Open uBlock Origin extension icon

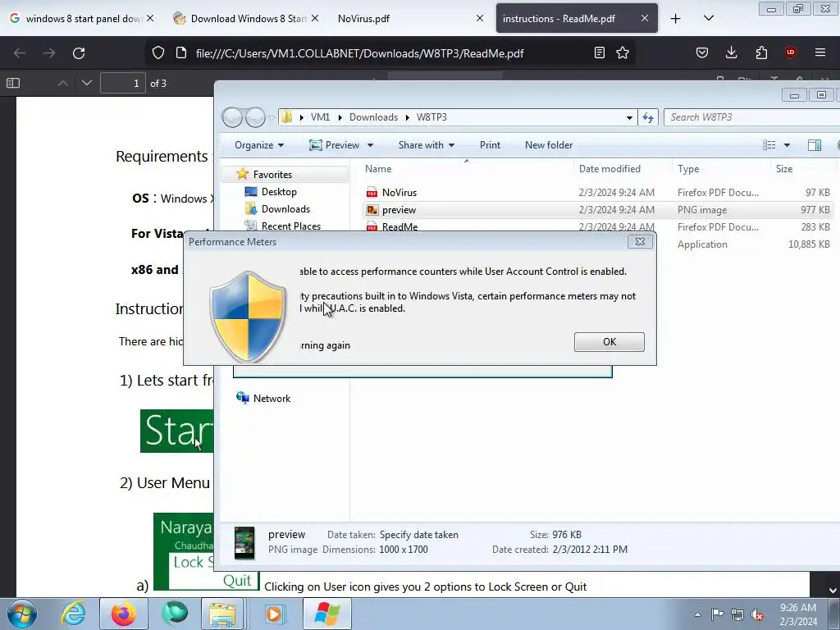point(790,52)
